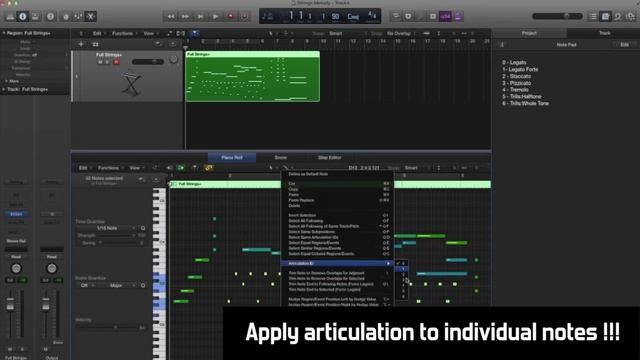
Task: Toggle the yellow Link button in Piano Roll
Action: 209,168
